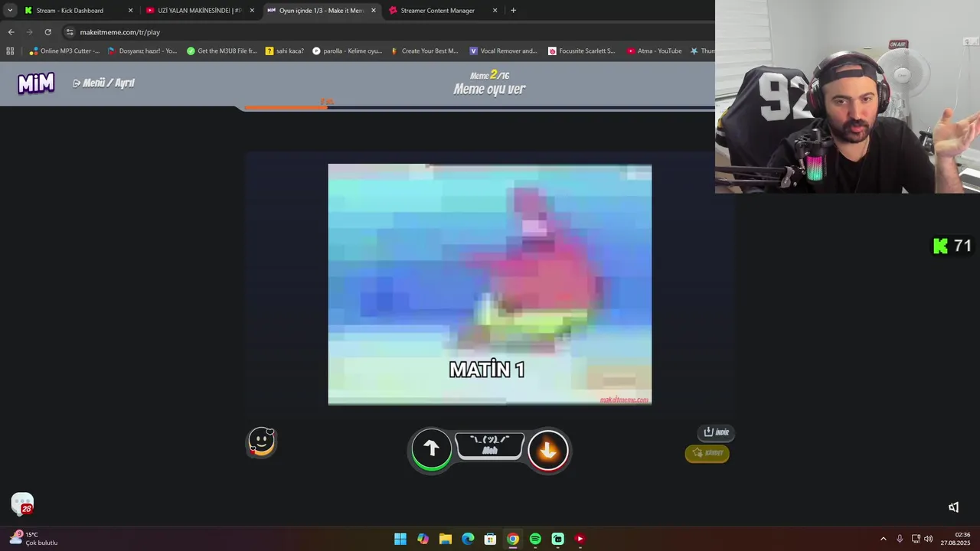The width and height of the screenshot is (980, 551).
Task: Launch Copilot from the taskbar
Action: point(423,539)
